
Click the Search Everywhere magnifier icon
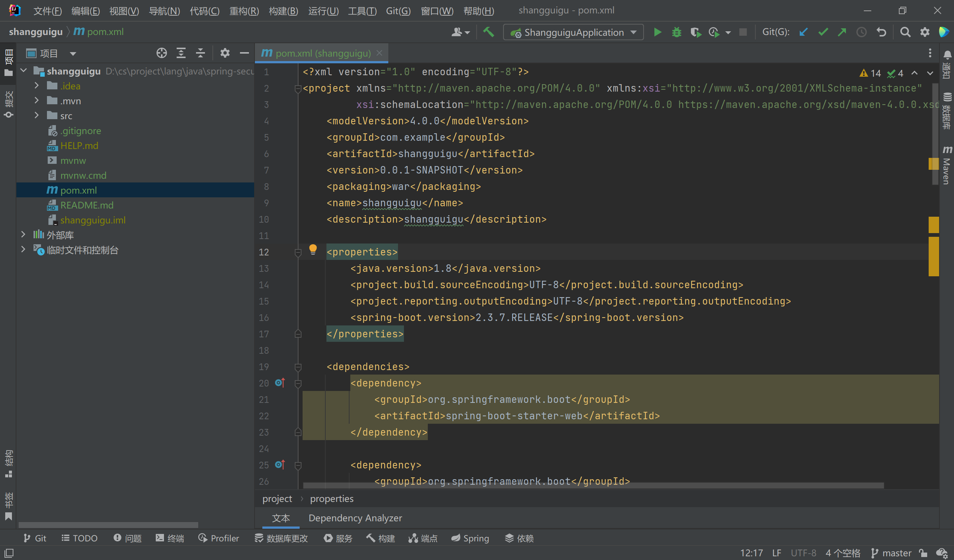click(x=905, y=32)
